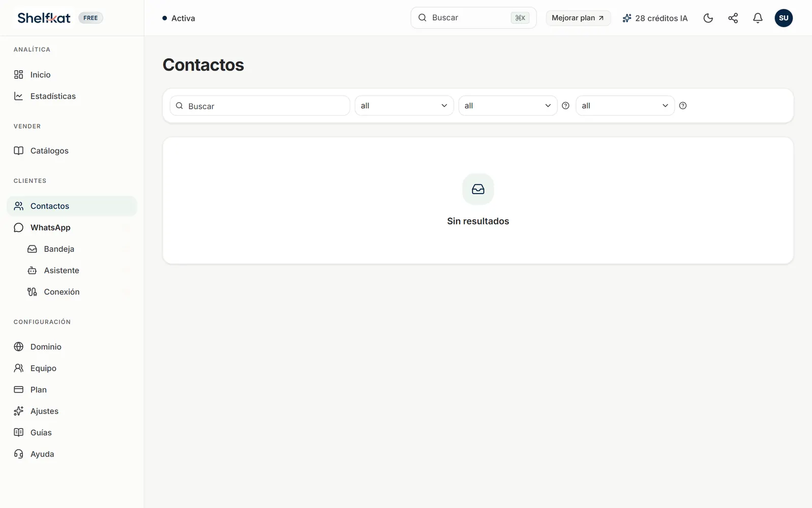Screen dimensions: 812x508
Task: Click the Dominio globe icon
Action: pos(19,346)
